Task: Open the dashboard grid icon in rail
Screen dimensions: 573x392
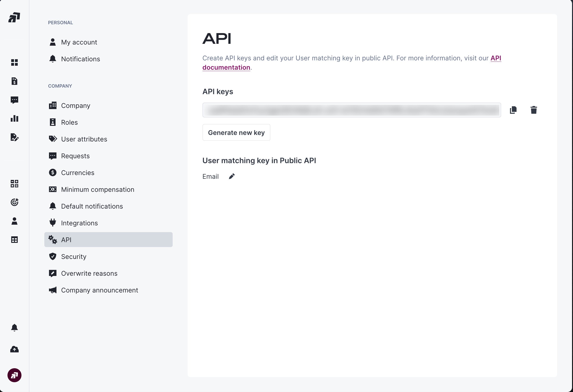Action: coord(14,62)
